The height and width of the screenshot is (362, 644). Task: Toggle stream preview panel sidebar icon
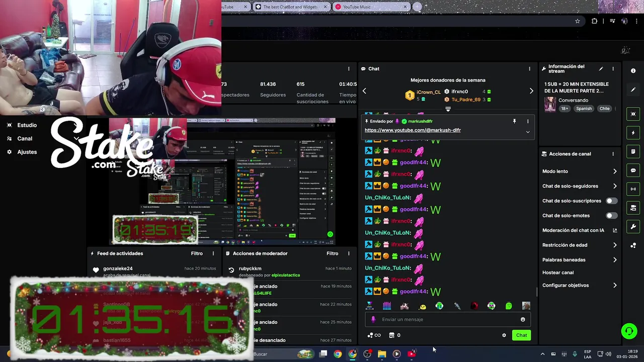click(x=633, y=114)
